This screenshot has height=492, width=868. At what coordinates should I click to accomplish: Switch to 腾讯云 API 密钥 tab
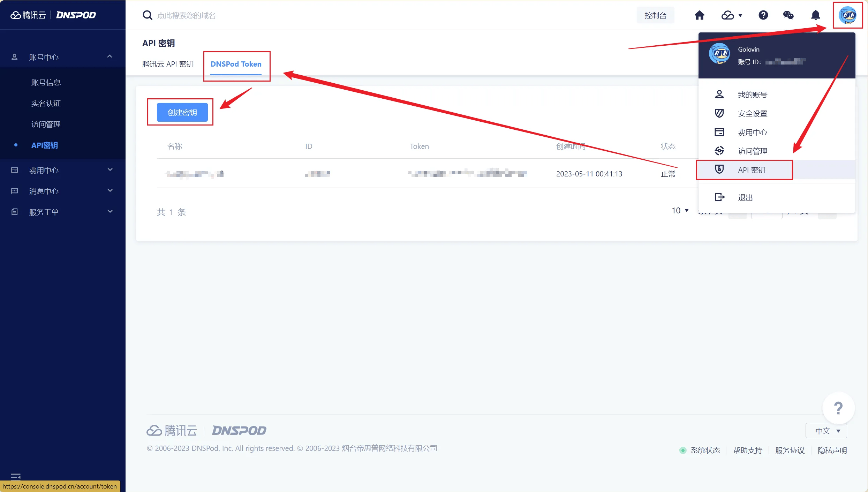(x=168, y=64)
